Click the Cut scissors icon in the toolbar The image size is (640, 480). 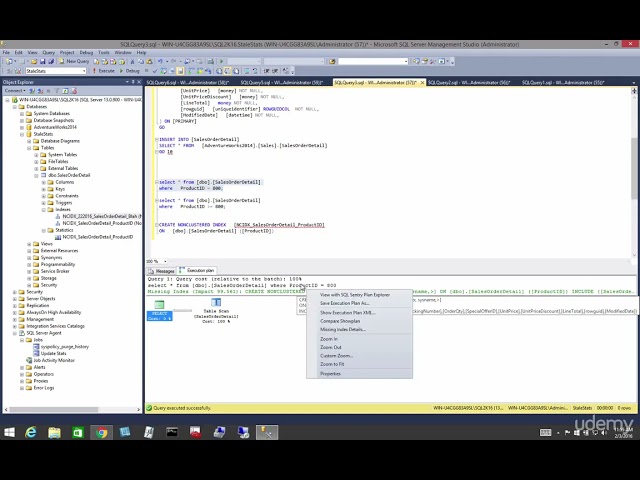(132, 61)
